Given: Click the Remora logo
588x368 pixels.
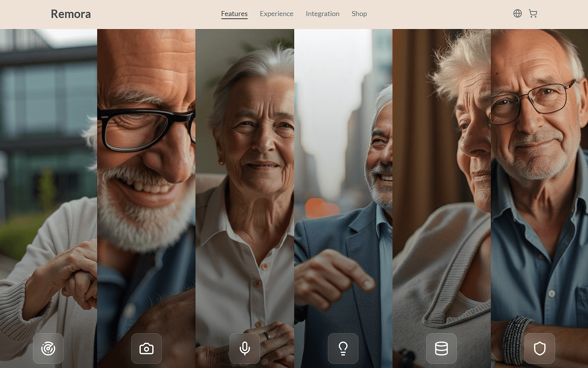Looking at the screenshot, I should point(71,14).
